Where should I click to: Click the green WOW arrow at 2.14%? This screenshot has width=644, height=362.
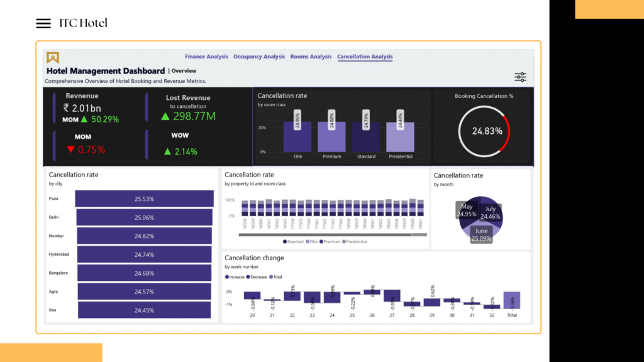[x=167, y=151]
